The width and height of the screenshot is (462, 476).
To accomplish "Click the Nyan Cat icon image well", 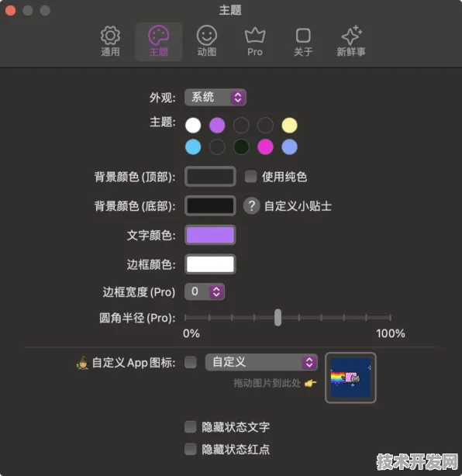I will pyautogui.click(x=350, y=378).
